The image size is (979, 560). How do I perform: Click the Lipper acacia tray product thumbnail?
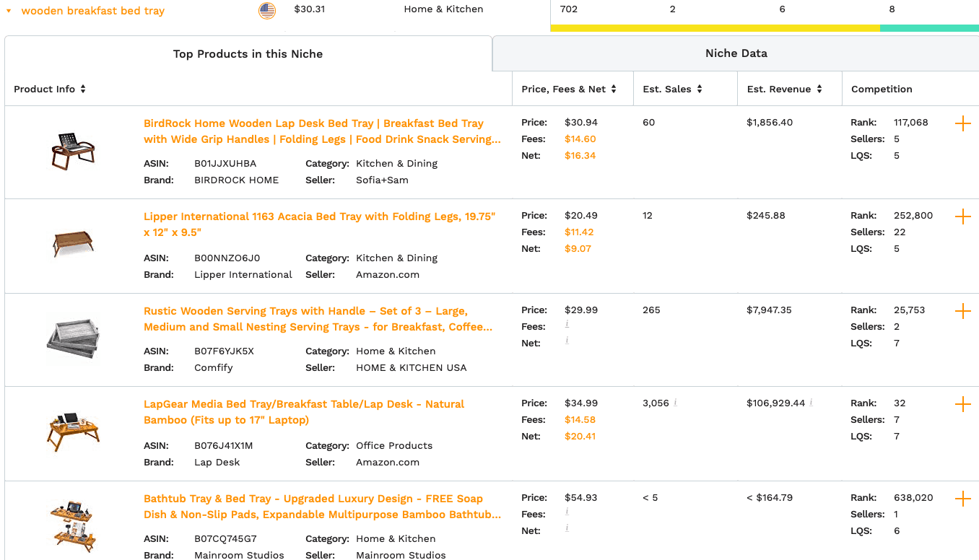74,242
